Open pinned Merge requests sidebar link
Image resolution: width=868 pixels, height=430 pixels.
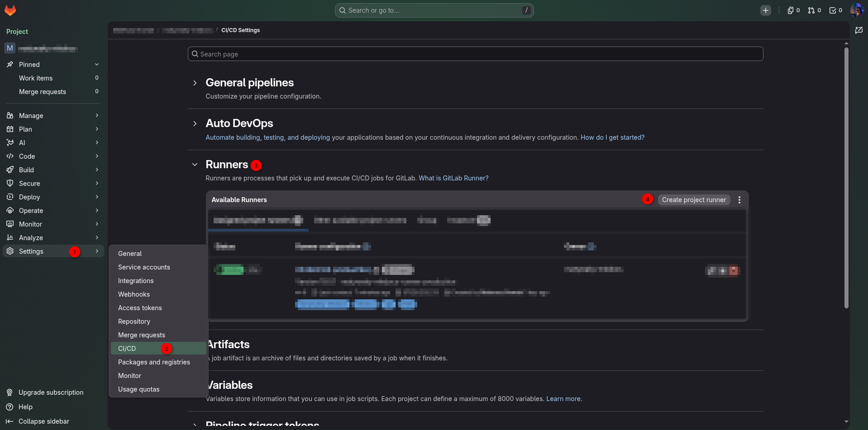pyautogui.click(x=53, y=92)
